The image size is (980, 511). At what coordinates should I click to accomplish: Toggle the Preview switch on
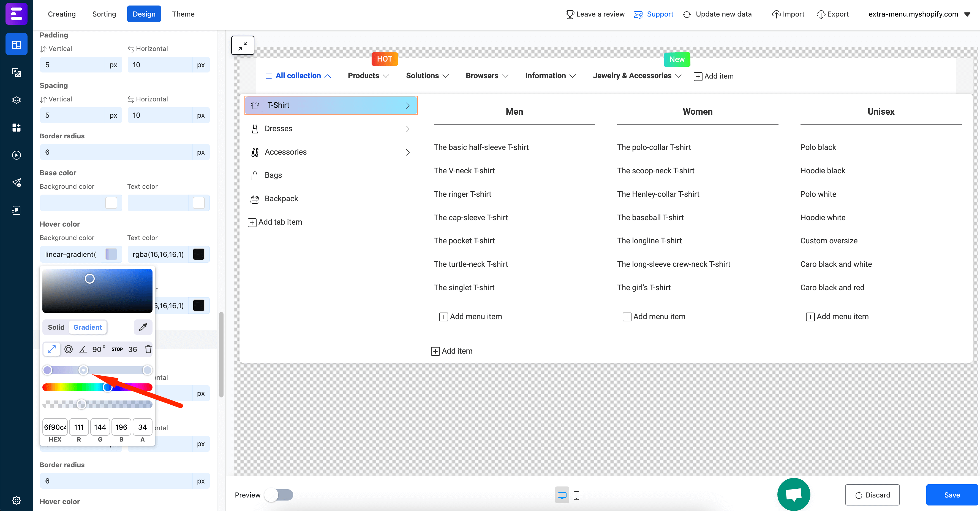coord(279,495)
